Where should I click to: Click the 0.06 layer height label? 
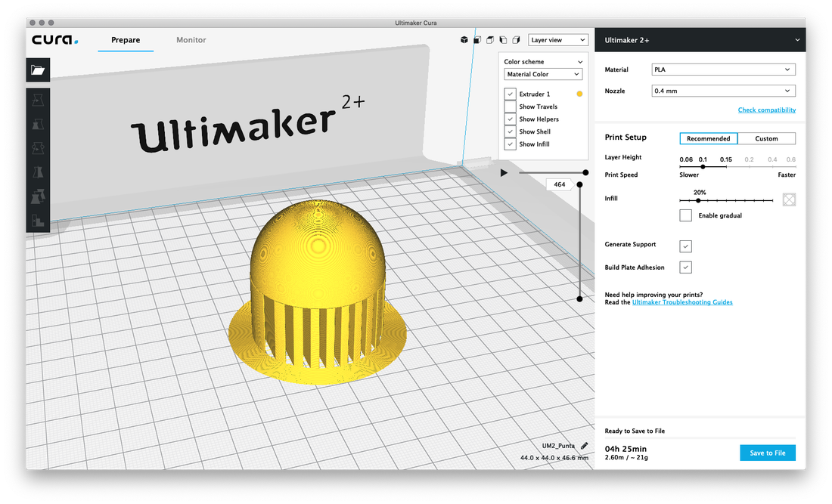coord(686,159)
